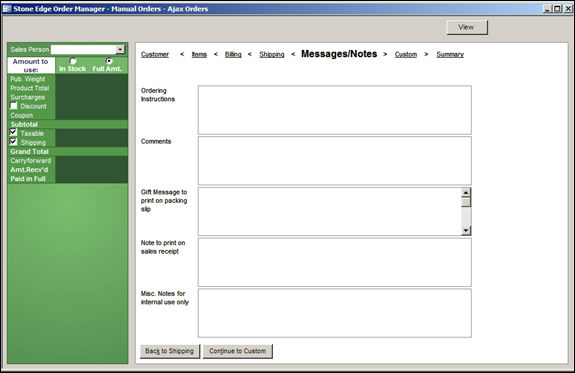Open the Custom tab link

(x=406, y=54)
